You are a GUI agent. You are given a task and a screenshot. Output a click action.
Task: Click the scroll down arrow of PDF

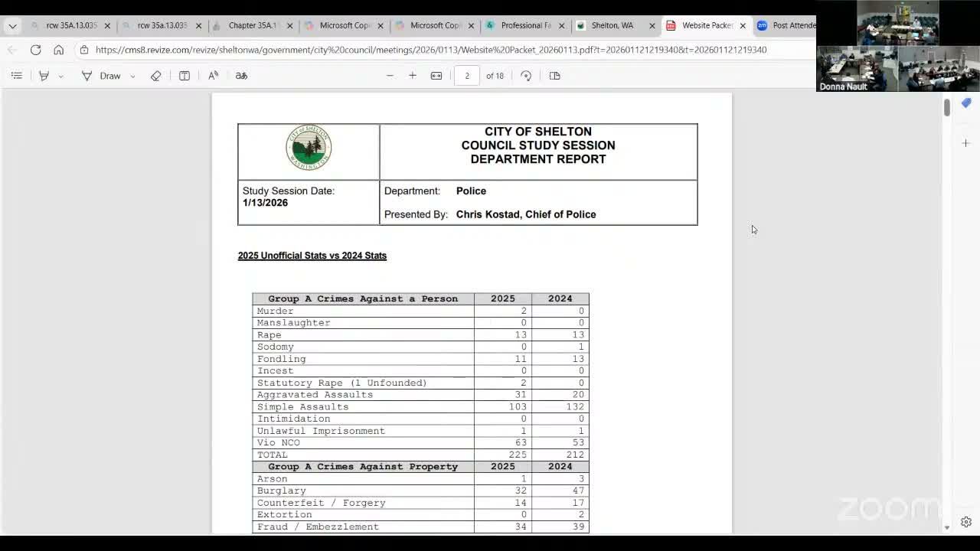(946, 527)
